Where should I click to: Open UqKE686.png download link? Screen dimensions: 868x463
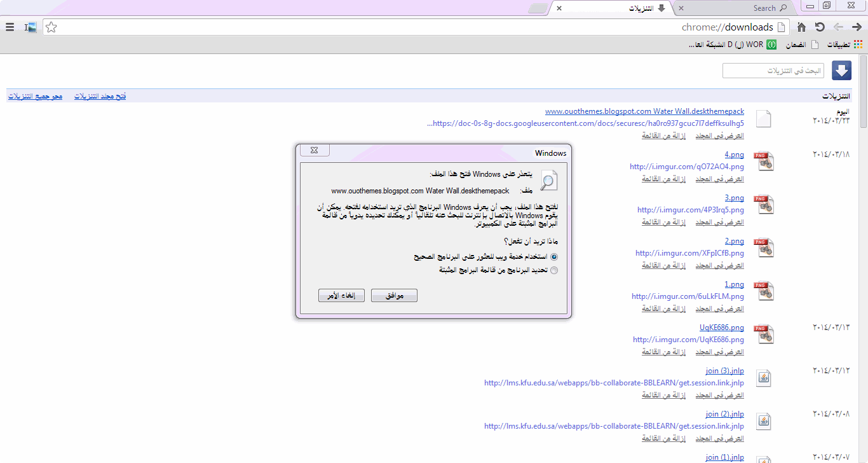pos(722,328)
